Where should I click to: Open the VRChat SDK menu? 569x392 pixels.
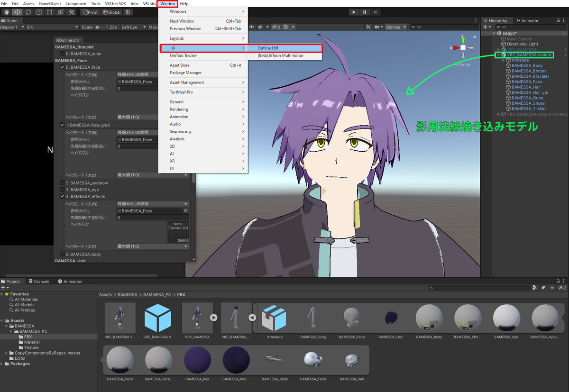tap(115, 3)
